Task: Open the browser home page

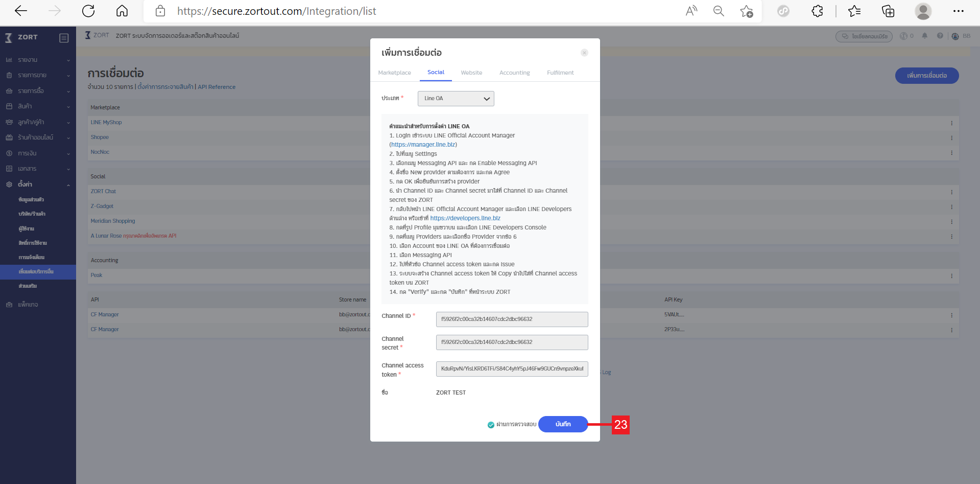Action: pos(122,11)
